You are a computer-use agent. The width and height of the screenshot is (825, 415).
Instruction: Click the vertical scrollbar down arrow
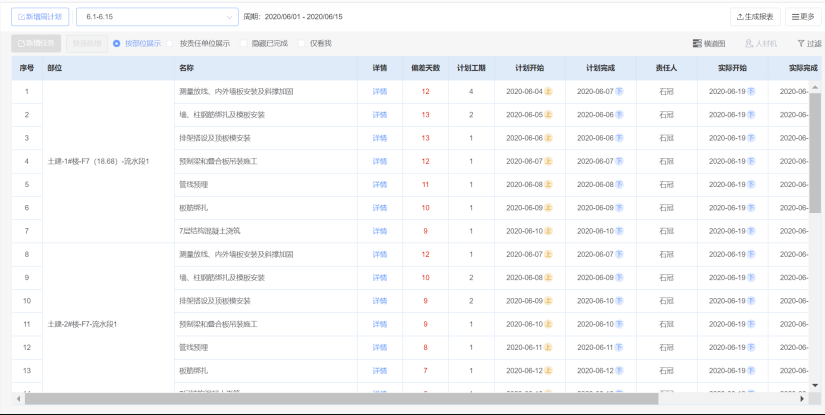tap(815, 386)
